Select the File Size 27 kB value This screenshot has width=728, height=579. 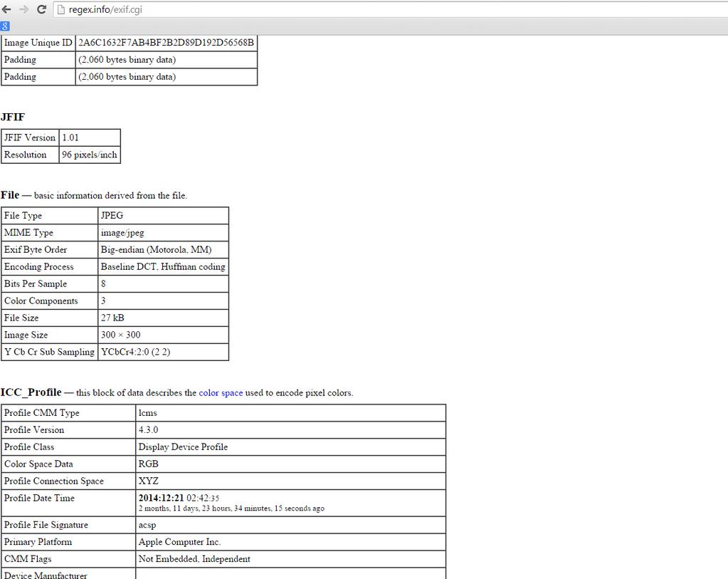tap(112, 318)
